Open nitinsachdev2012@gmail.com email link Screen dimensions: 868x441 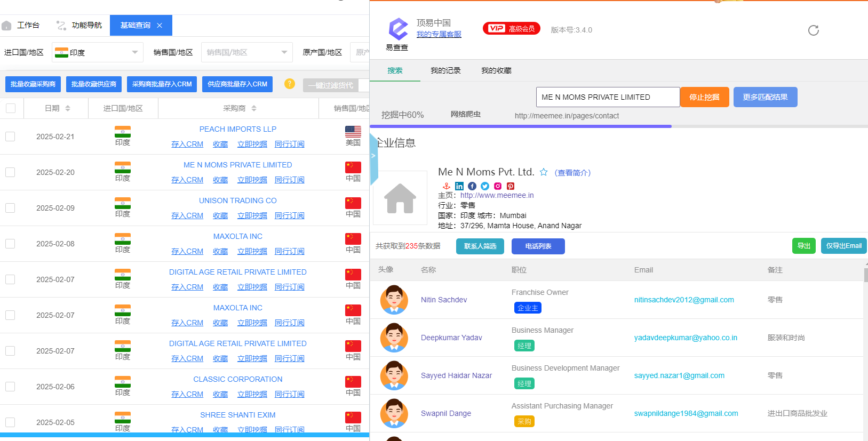pyautogui.click(x=684, y=300)
